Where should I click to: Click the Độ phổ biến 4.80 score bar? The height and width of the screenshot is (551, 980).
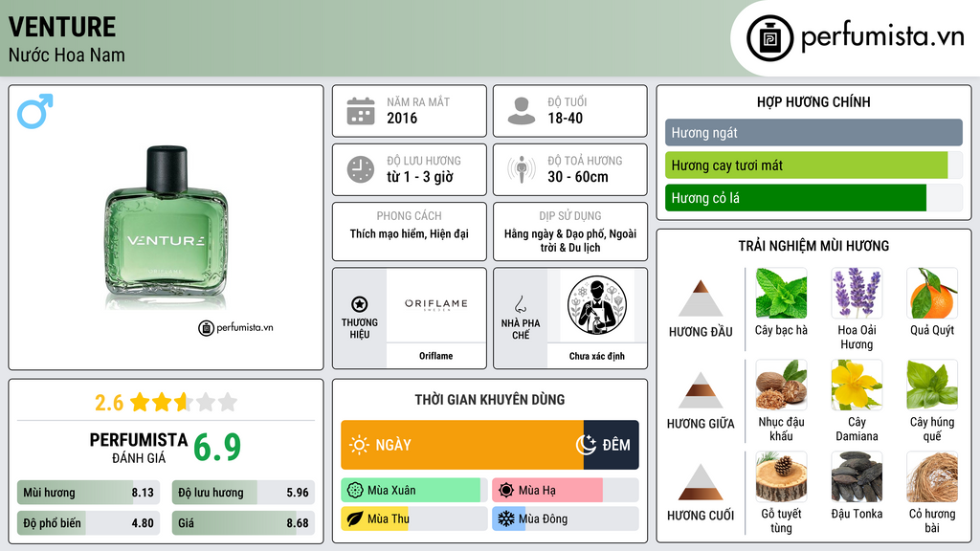tap(89, 523)
